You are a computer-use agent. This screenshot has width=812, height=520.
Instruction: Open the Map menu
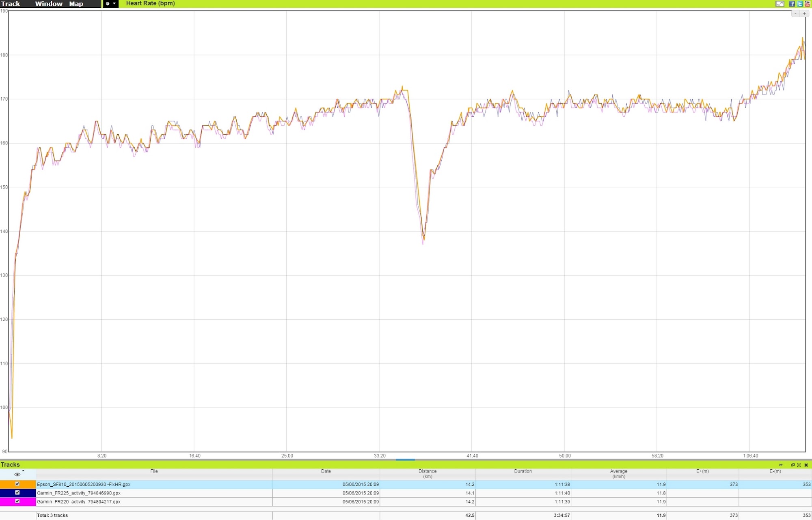click(76, 4)
